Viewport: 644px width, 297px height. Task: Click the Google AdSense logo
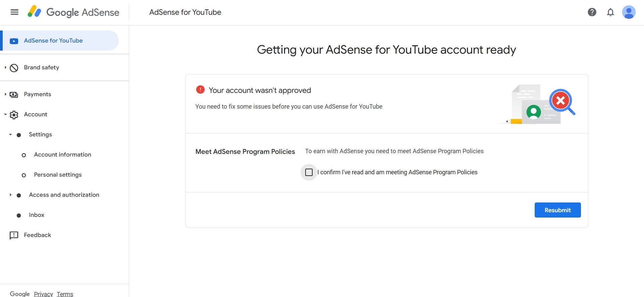tap(73, 12)
